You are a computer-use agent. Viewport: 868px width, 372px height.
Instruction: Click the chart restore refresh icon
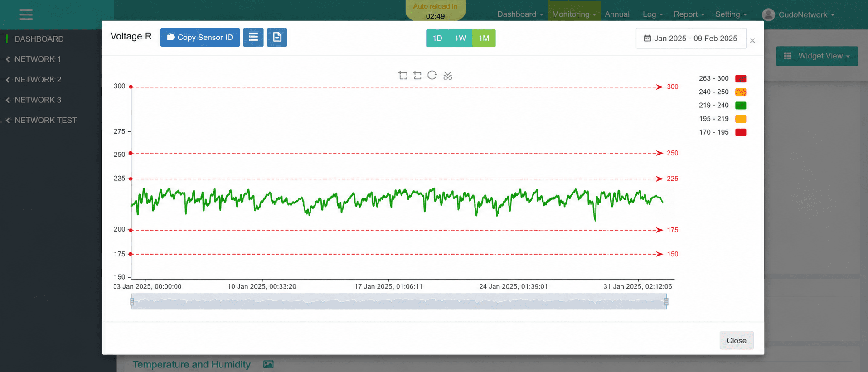432,75
